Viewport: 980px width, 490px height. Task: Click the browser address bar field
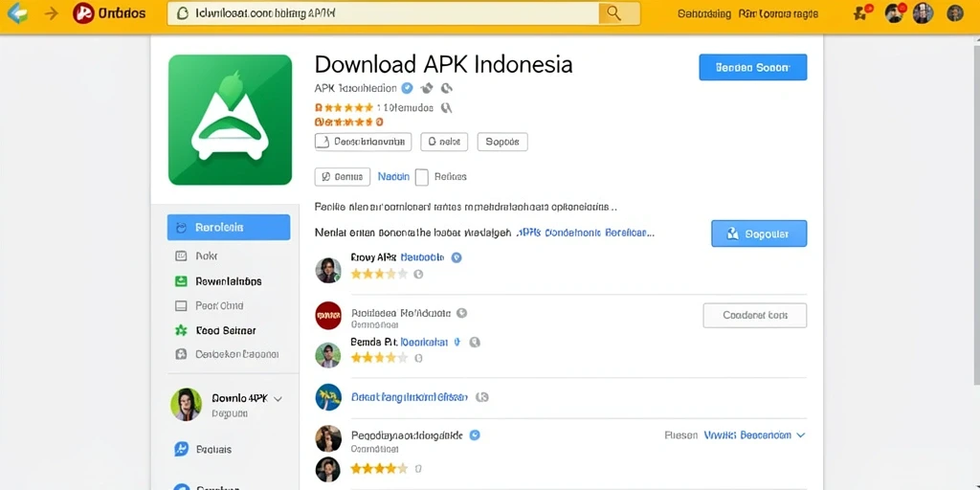383,13
